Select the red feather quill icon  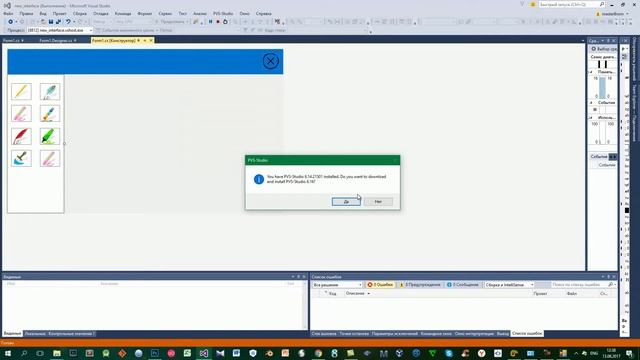coord(21,136)
